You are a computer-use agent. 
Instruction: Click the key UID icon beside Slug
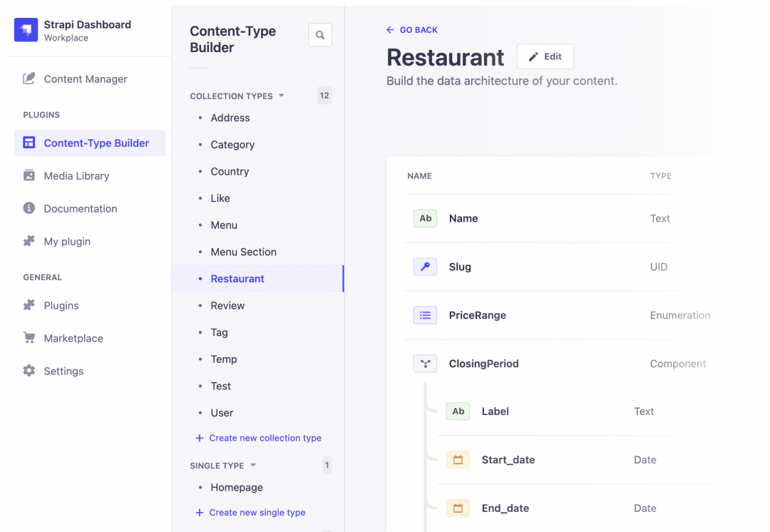pos(425,267)
